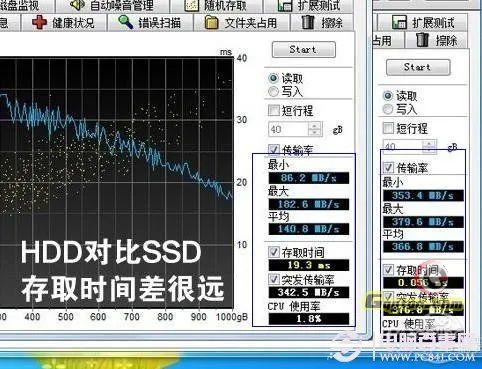The width and height of the screenshot is (482, 369).
Task: Enable 短行程 checkbox in right window
Action: [x=388, y=128]
